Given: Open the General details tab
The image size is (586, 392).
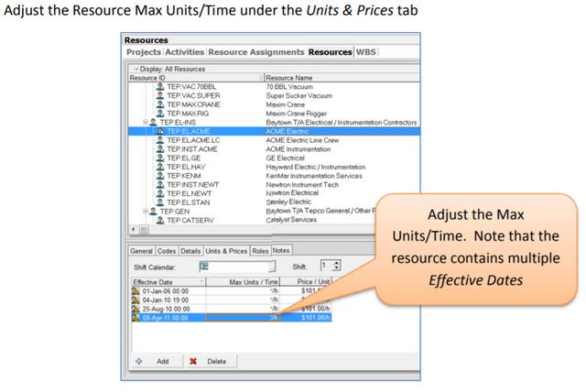Looking at the screenshot, I should (141, 251).
